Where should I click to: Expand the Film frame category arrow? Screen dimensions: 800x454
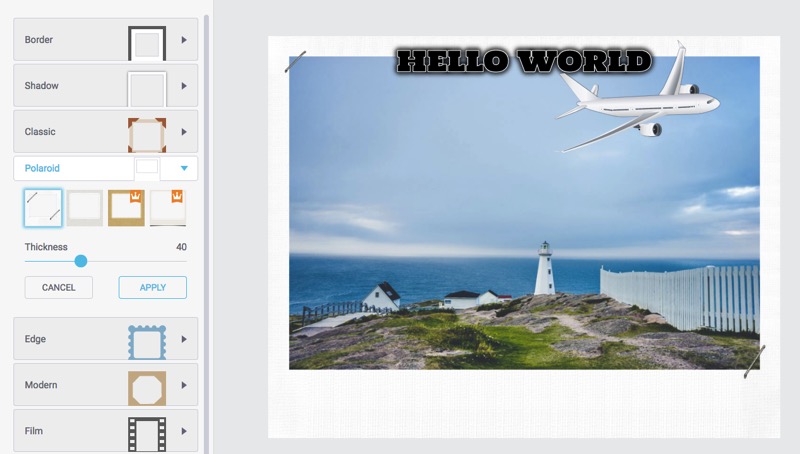[x=184, y=431]
